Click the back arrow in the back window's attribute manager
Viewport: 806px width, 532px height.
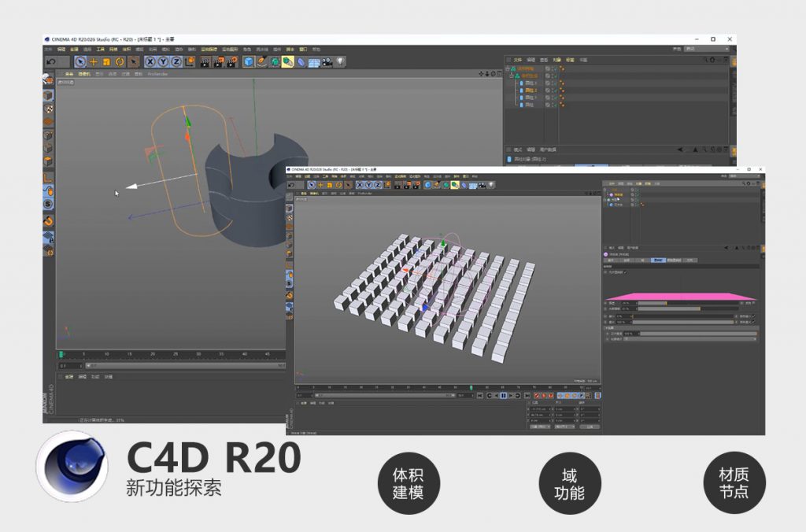[x=679, y=150]
